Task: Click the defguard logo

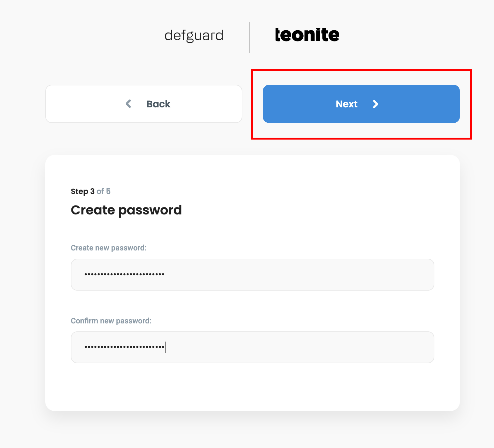Action: point(194,35)
